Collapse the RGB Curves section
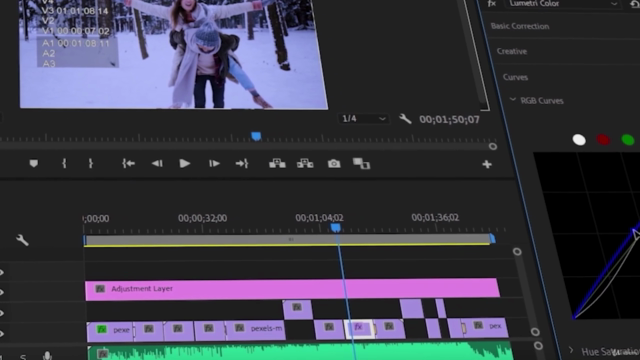This screenshot has width=640, height=360. click(513, 100)
